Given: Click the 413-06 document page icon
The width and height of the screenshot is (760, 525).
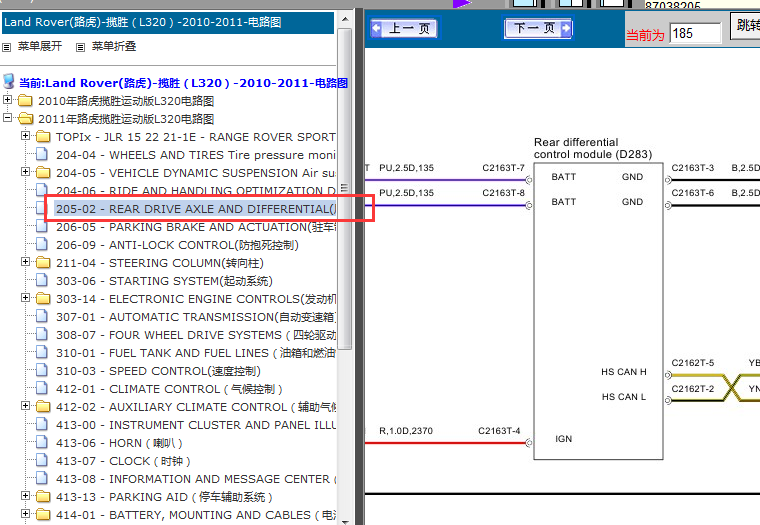Looking at the screenshot, I should pos(42,443).
